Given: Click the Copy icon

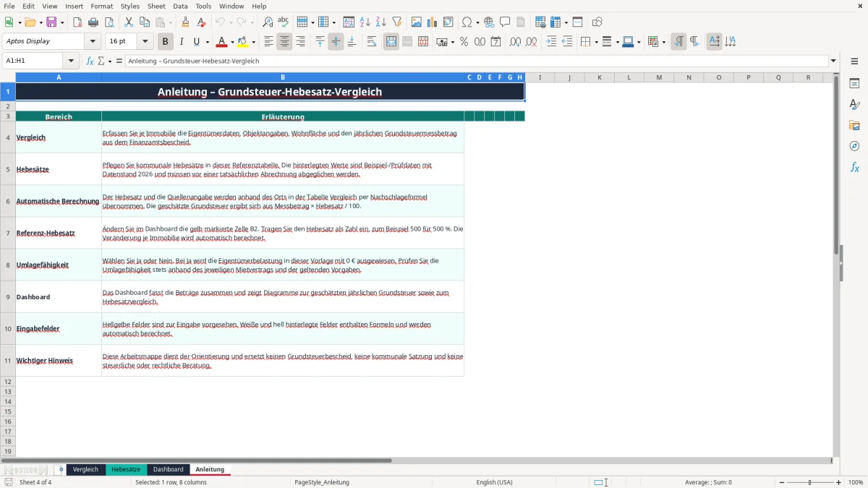Looking at the screenshot, I should coord(145,22).
